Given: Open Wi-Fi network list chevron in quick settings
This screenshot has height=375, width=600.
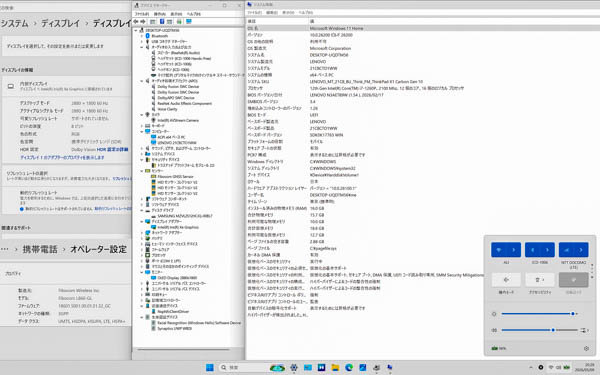Looking at the screenshot, I should coord(514,250).
